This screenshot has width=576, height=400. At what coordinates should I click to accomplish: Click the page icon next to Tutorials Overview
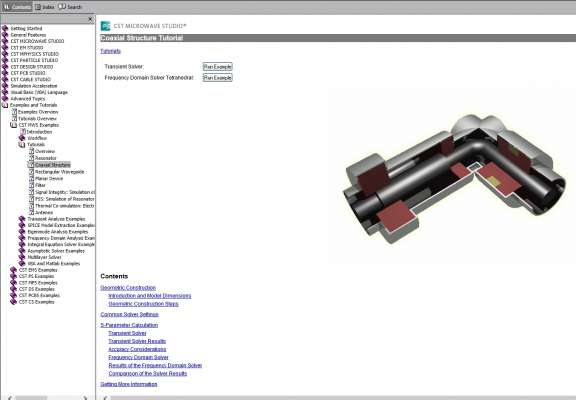tap(14, 119)
